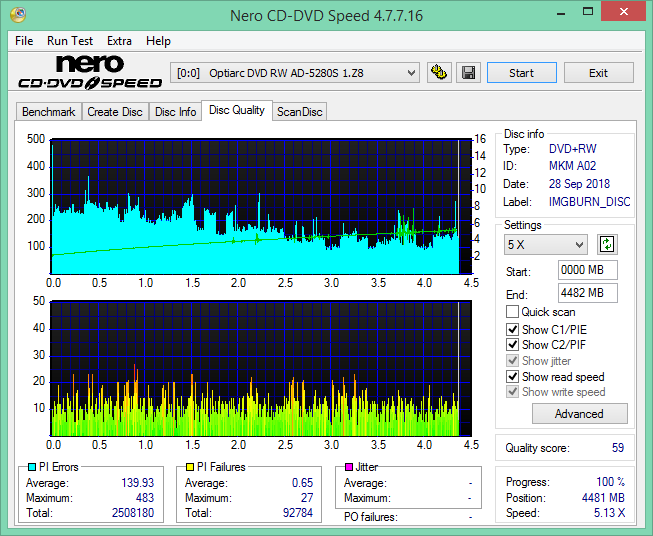
Task: Click the End 4482 MB field
Action: [x=587, y=293]
